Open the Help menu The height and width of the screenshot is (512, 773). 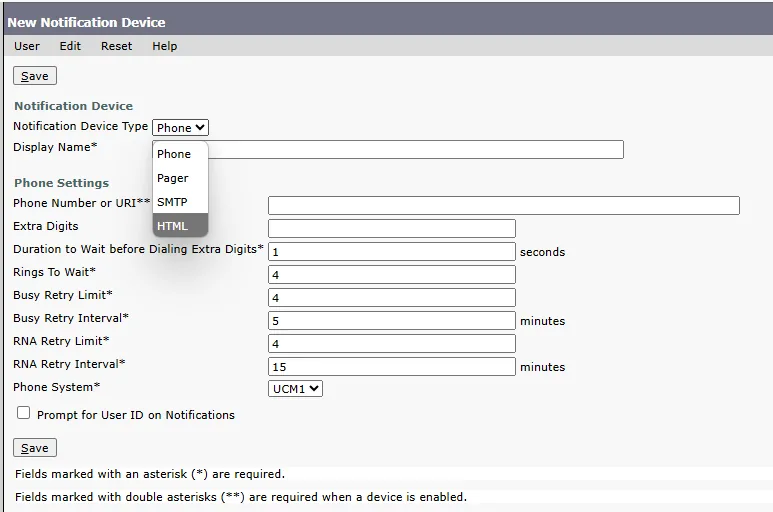(x=165, y=46)
